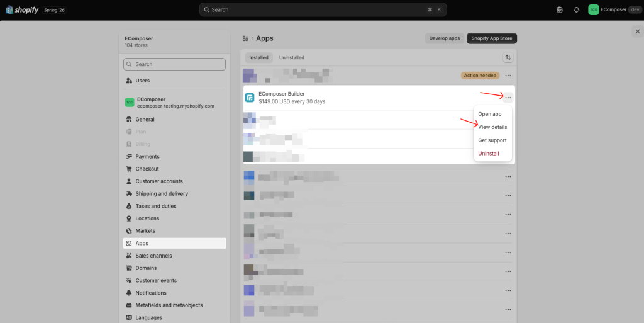
Task: Click the EComposer Builder app icon
Action: pos(249,98)
